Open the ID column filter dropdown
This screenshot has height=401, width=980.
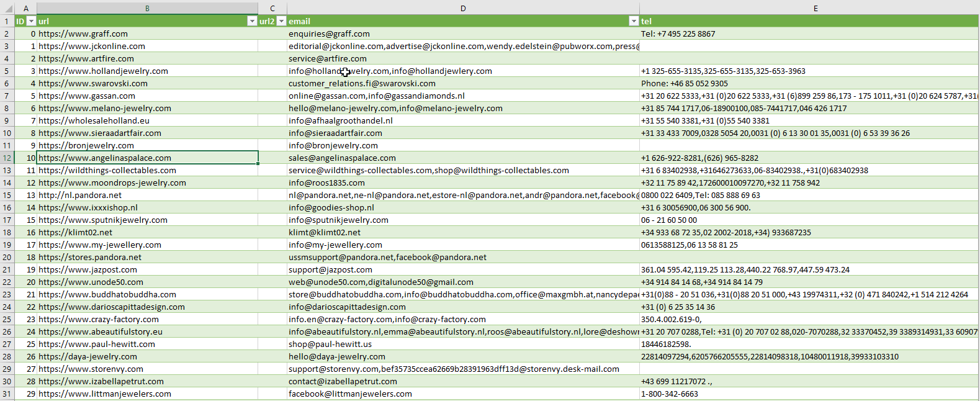[31, 21]
